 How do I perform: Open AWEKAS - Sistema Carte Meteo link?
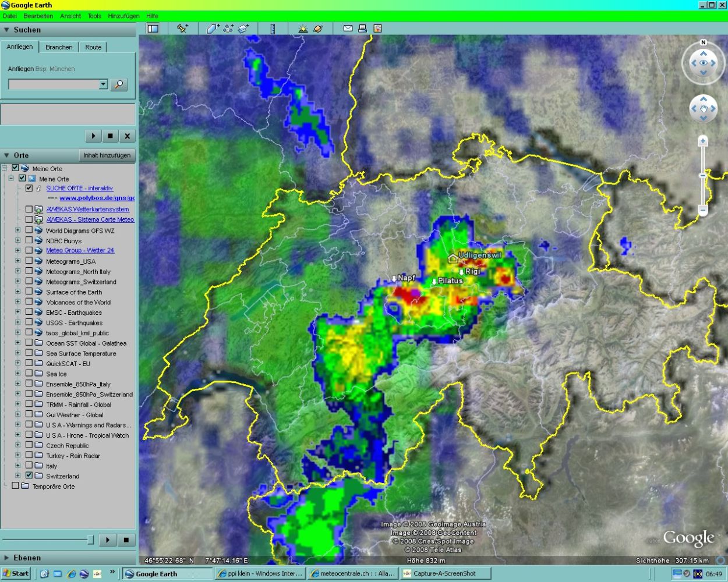pos(90,219)
